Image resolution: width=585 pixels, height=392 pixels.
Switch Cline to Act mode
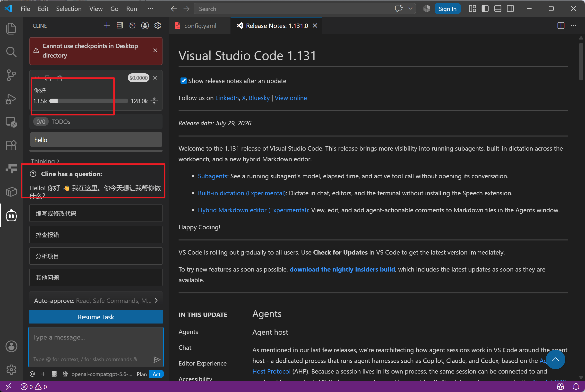156,374
